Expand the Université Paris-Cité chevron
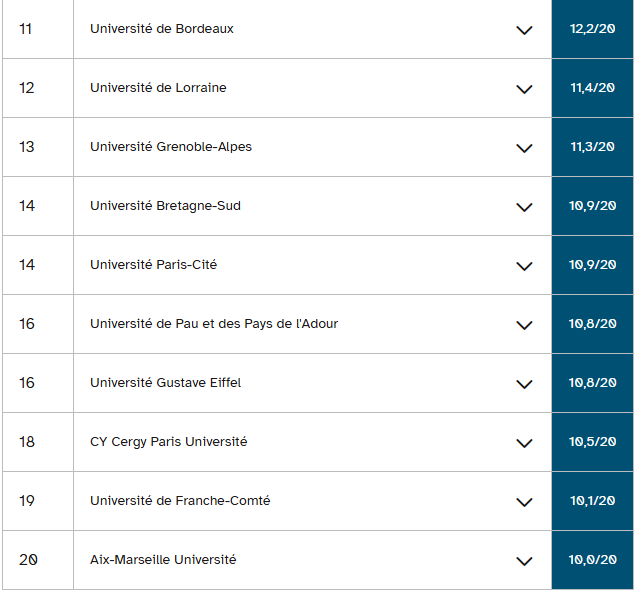Screen dimensions: 636x593 524,266
